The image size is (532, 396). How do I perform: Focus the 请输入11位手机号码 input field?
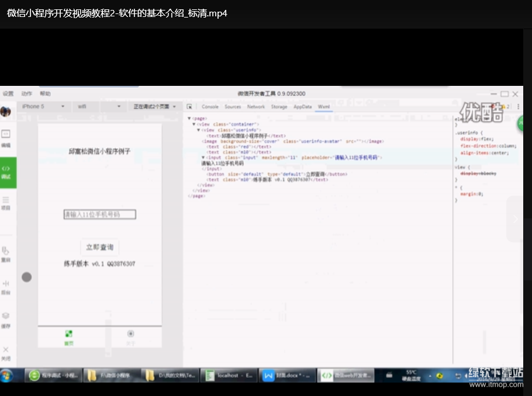tap(100, 214)
